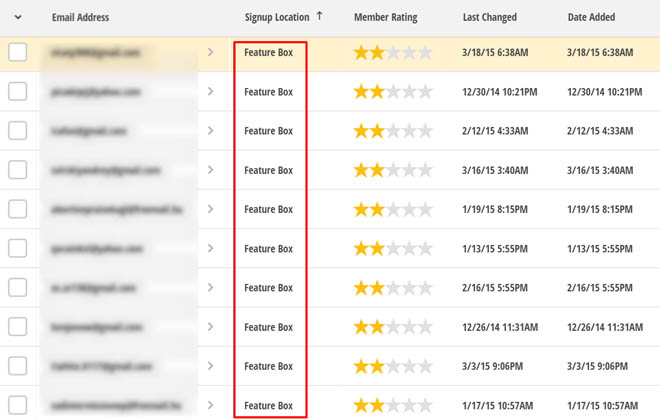
Task: Click the star rating in the 1/19/15 8:15PM row
Action: click(x=392, y=210)
